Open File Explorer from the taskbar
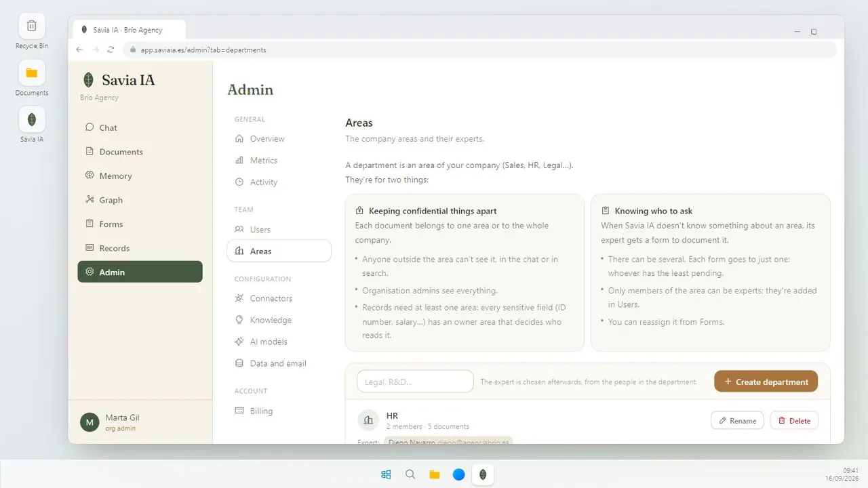The width and height of the screenshot is (868, 488). coord(435,474)
